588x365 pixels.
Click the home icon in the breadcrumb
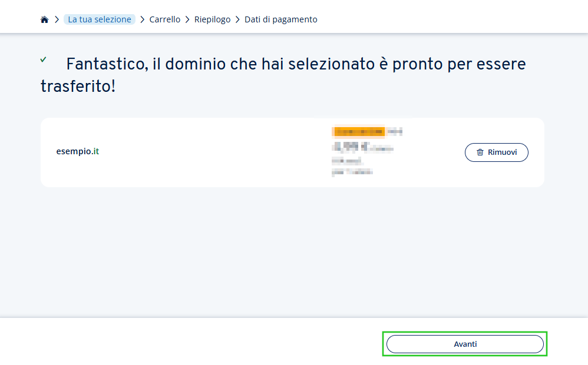(44, 19)
